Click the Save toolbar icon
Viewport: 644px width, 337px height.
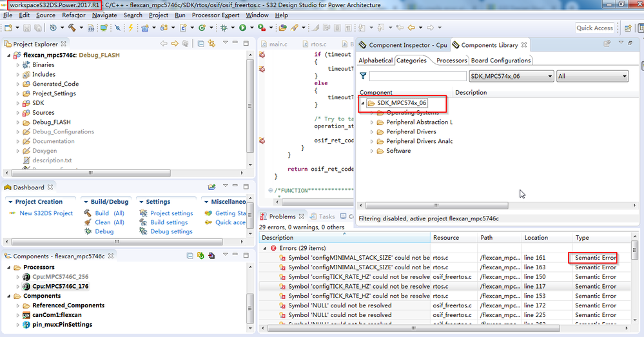click(x=26, y=28)
